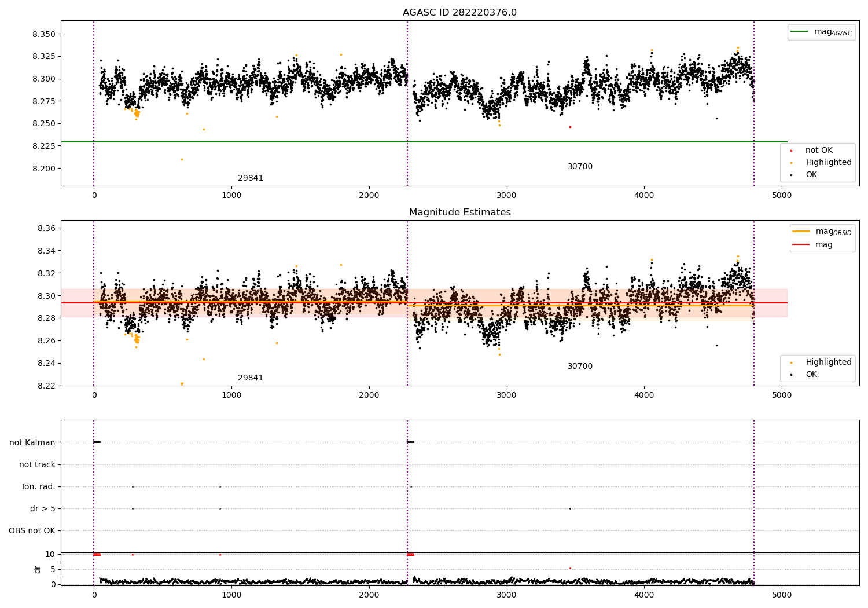
Task: Click the orange triangle marker at Magnitude Estimates bottom
Action: [x=182, y=384]
